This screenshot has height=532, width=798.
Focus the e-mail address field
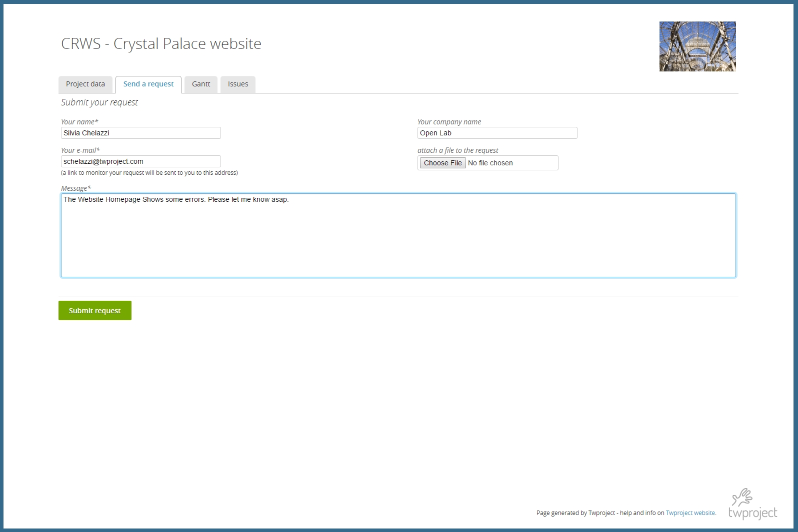[140, 161]
